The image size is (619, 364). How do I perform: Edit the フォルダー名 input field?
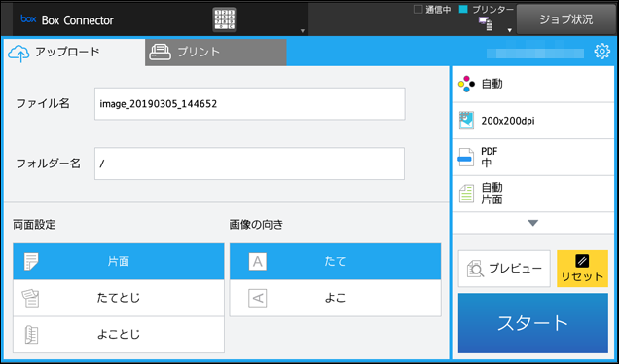coord(249,164)
